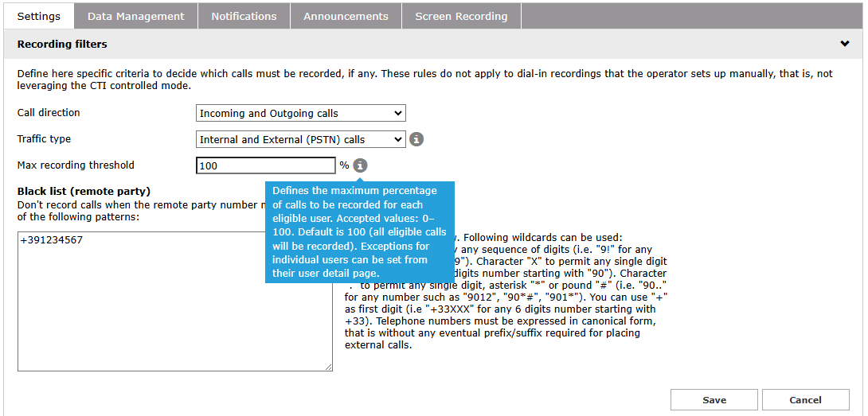
Task: Click the info icon next to percent sign
Action: (x=360, y=165)
